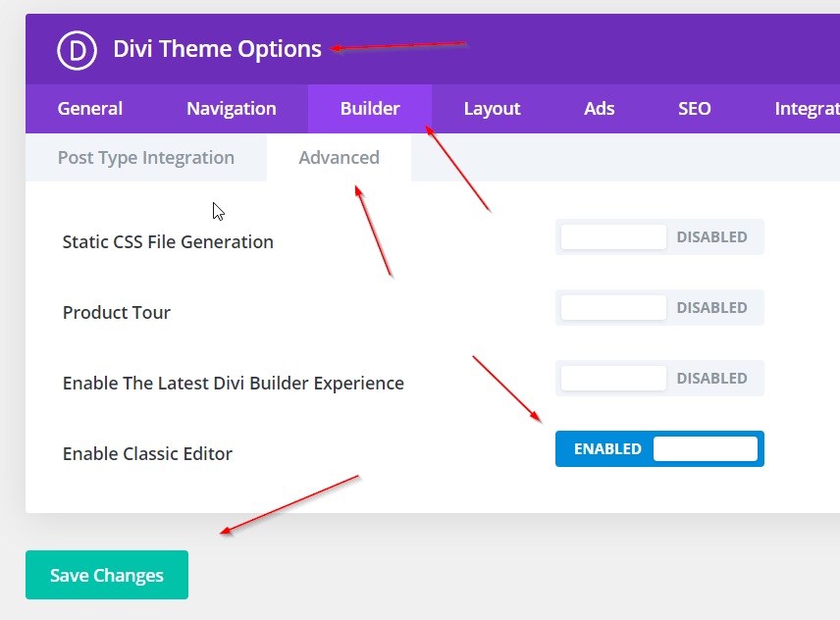Select the Builder tab
This screenshot has width=840, height=620.
pyautogui.click(x=370, y=109)
